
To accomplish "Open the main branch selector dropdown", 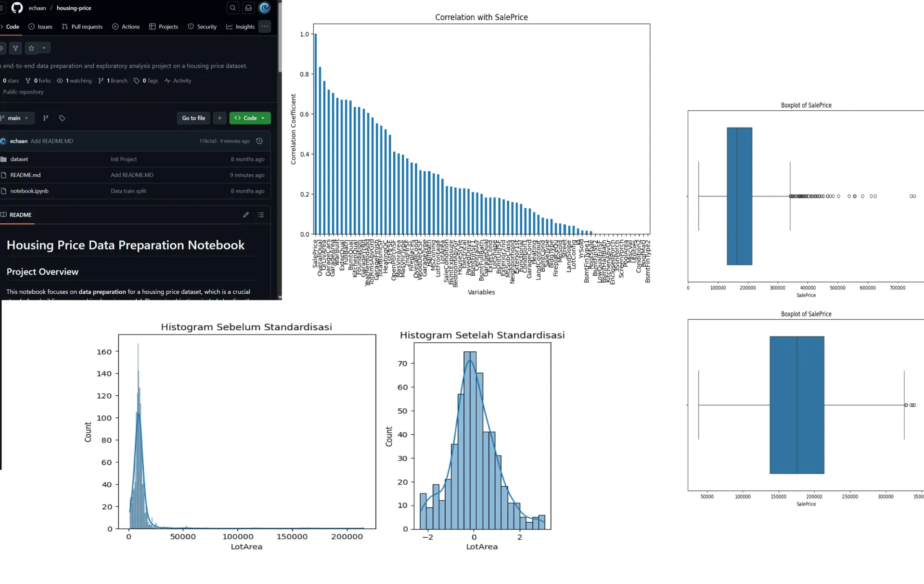I will [17, 118].
